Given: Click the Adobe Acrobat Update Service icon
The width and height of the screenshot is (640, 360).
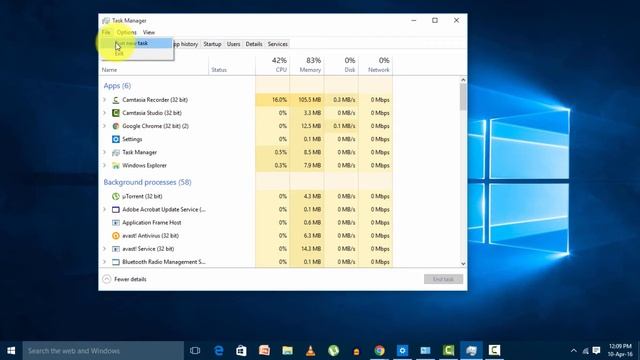Looking at the screenshot, I should (x=116, y=209).
